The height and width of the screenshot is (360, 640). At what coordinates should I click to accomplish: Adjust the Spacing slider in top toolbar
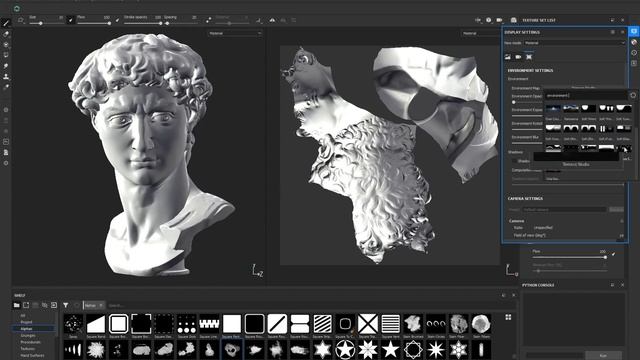click(x=180, y=23)
